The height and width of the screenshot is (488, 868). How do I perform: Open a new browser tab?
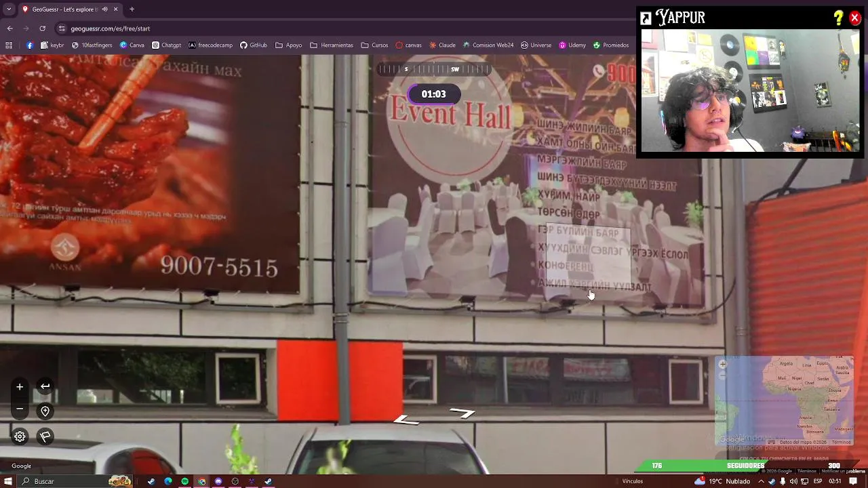point(132,9)
